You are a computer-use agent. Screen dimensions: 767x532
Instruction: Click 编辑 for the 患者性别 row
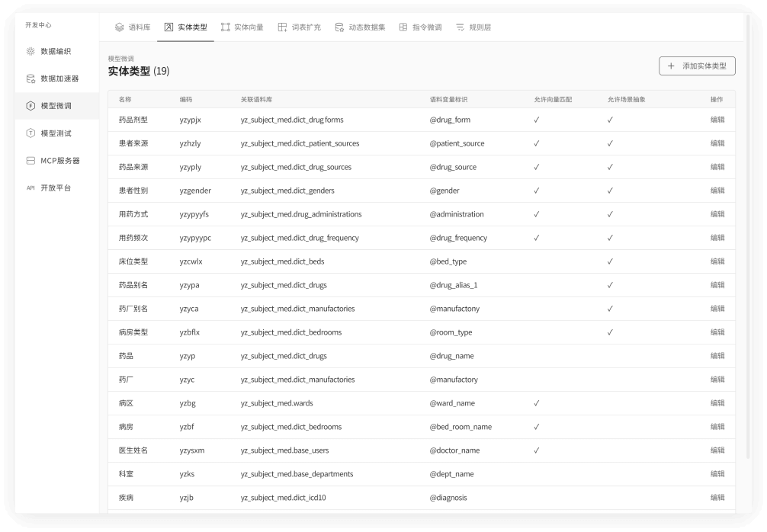click(717, 191)
